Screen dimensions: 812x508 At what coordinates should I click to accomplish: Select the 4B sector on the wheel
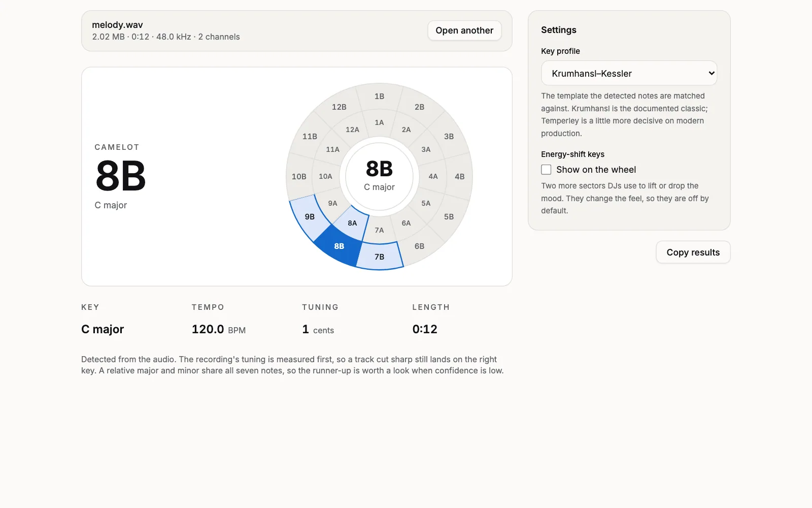click(x=460, y=176)
